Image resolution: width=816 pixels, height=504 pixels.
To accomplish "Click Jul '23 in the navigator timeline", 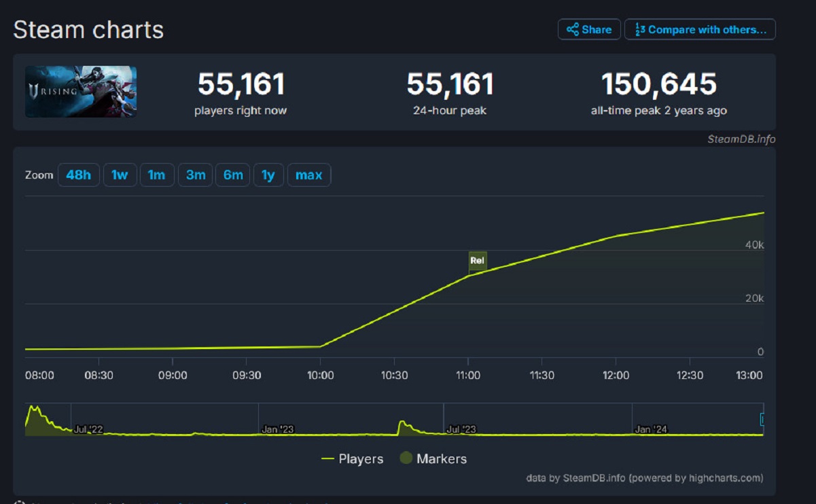I will tap(461, 429).
